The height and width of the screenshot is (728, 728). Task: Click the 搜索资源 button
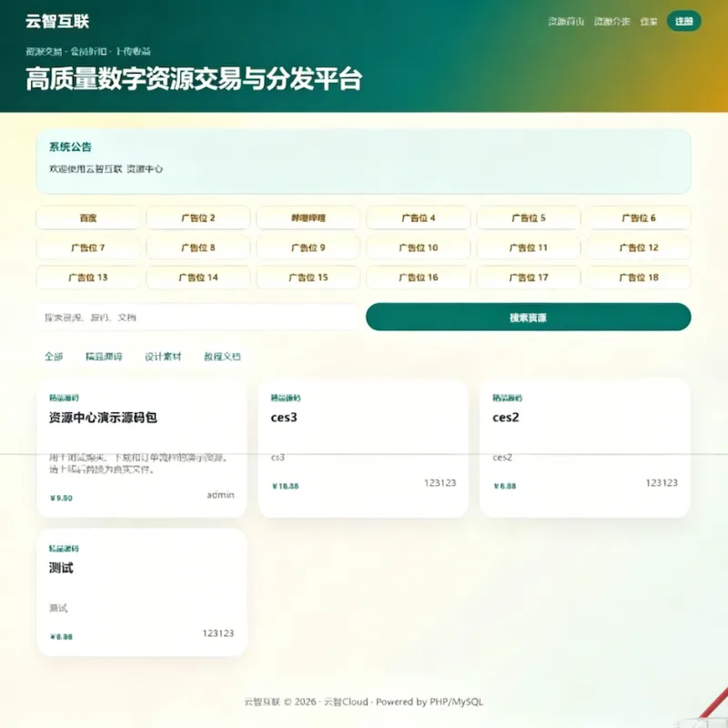click(x=529, y=317)
